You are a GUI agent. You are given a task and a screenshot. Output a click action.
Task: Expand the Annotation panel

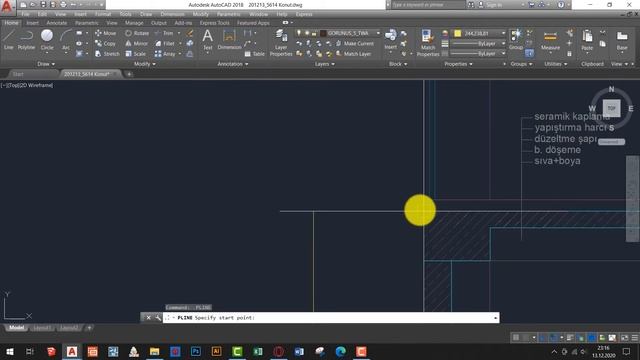[x=233, y=64]
